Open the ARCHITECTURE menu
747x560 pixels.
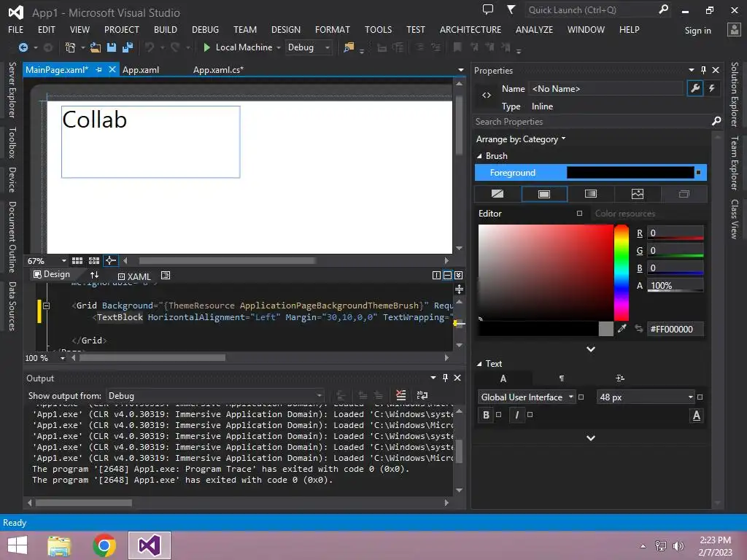471,29
